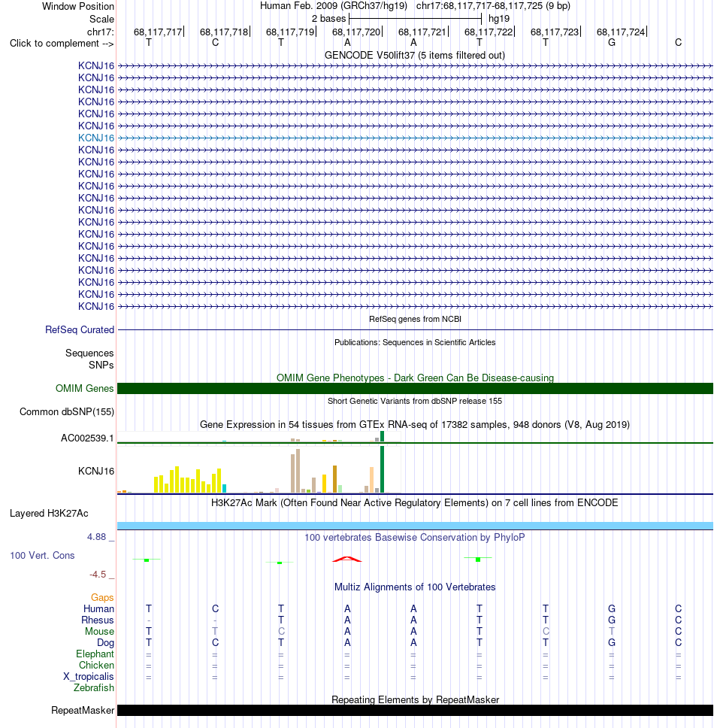Click the Scale label in the left column
The width and height of the screenshot is (714, 728).
pyautogui.click(x=101, y=19)
